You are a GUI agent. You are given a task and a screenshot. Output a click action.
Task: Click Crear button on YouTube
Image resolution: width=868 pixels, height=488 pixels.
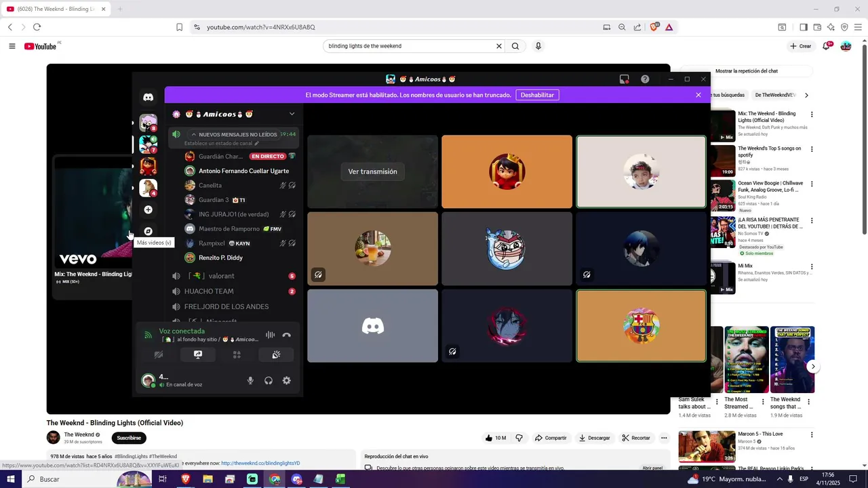click(x=800, y=46)
